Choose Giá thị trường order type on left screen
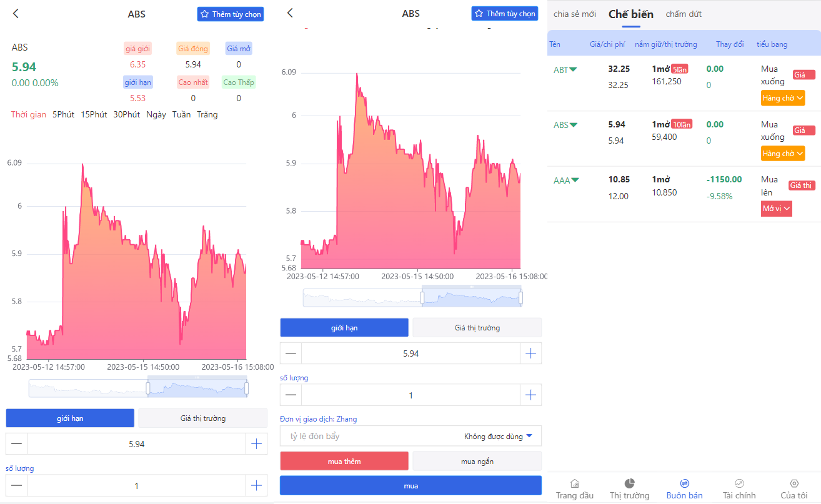821x504 pixels. pos(202,418)
